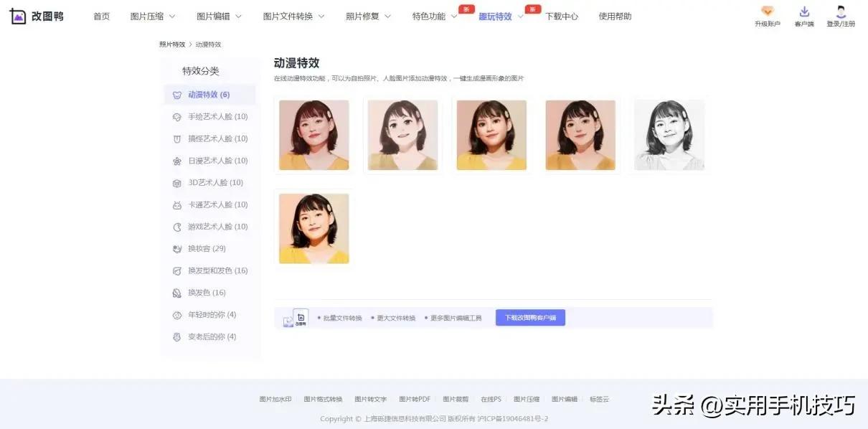Open 下载中心 from the navigation bar
Image resolution: width=868 pixels, height=429 pixels.
(x=562, y=16)
